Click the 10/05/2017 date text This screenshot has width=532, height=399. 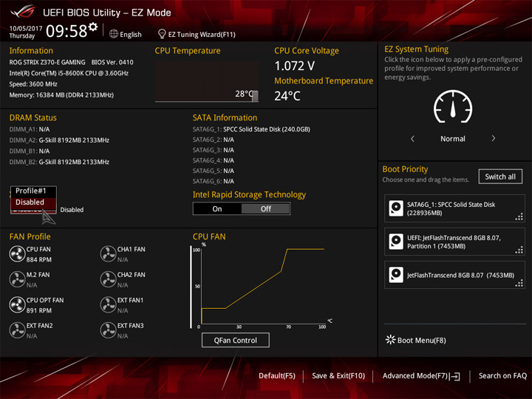coord(26,29)
